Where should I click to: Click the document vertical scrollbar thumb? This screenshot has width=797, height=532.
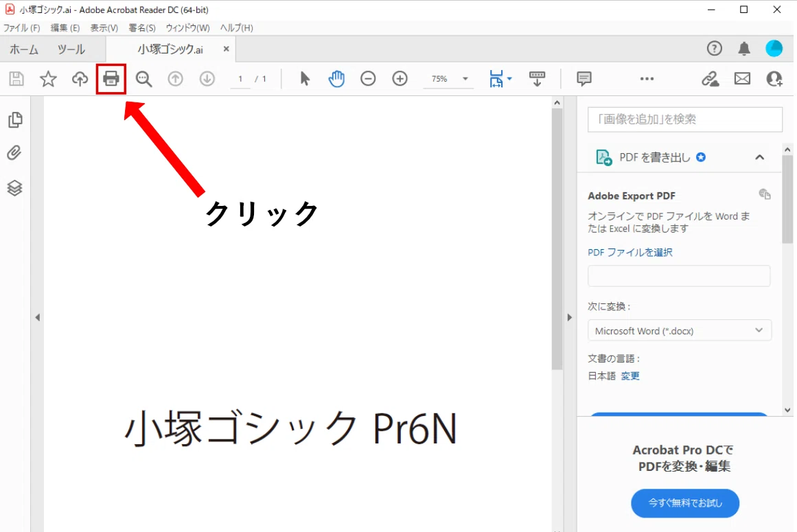click(557, 239)
